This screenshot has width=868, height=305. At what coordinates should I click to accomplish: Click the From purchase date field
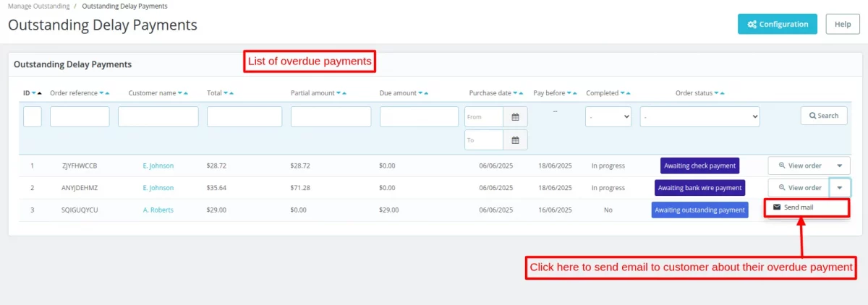coord(484,116)
